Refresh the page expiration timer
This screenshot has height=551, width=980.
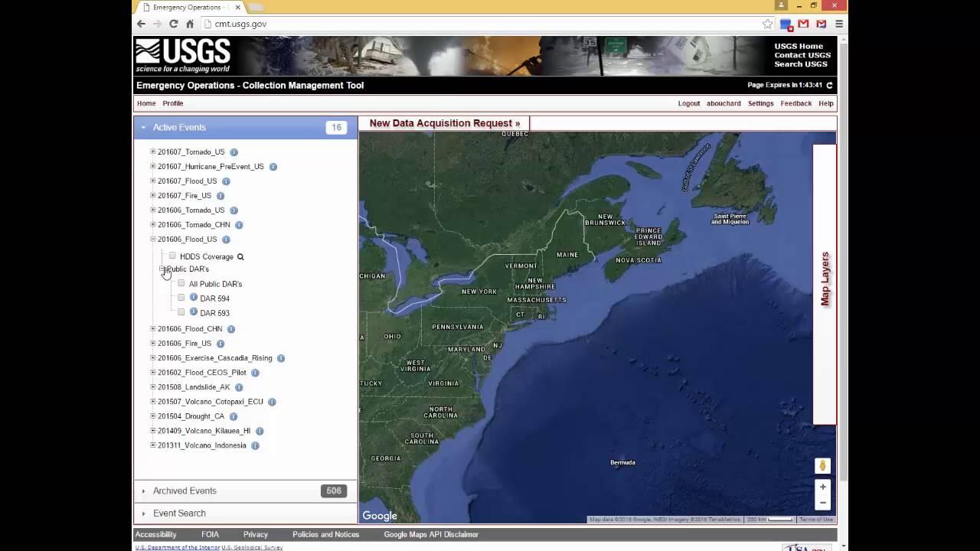pos(829,85)
